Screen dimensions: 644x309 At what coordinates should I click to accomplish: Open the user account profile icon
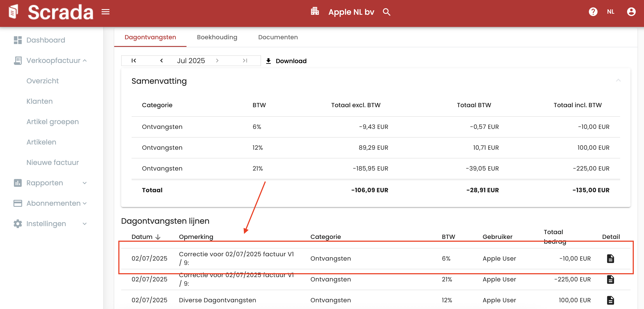631,12
